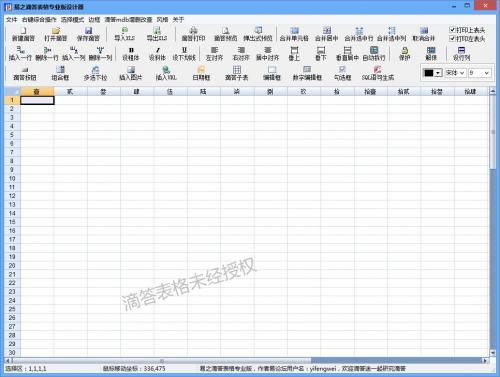
Task: Click the protect (保护) padlock icon
Action: coord(405,50)
